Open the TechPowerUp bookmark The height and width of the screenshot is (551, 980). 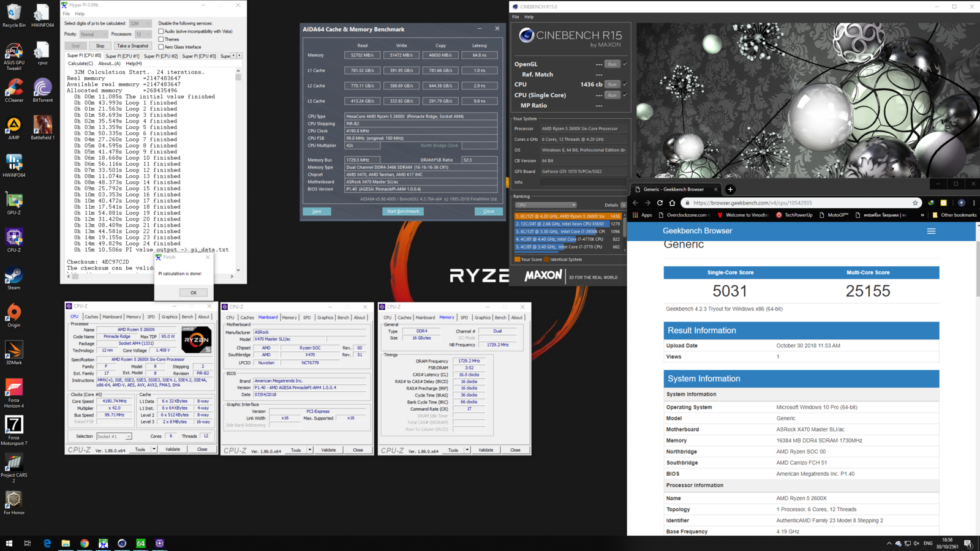[794, 215]
